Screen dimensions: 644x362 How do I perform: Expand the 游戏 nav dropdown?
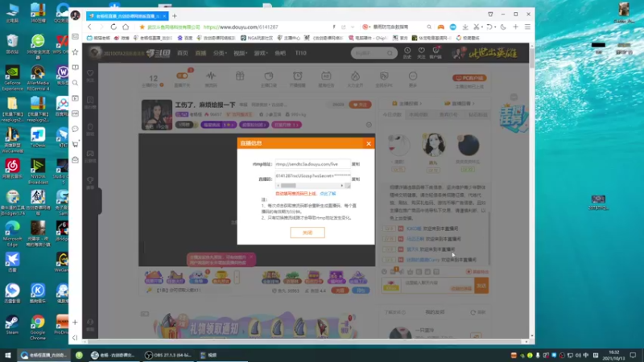[260, 53]
